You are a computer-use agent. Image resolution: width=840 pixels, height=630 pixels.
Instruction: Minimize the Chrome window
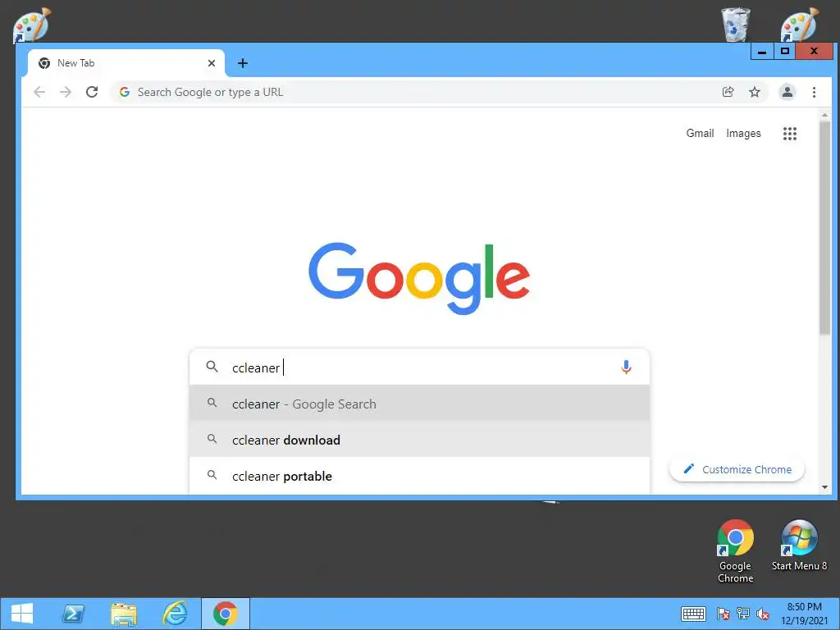[x=762, y=52]
